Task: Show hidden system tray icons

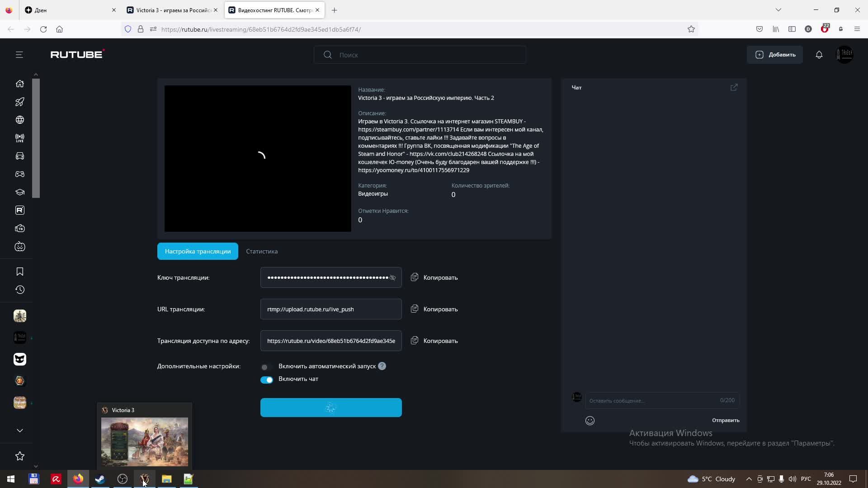Action: (749, 479)
